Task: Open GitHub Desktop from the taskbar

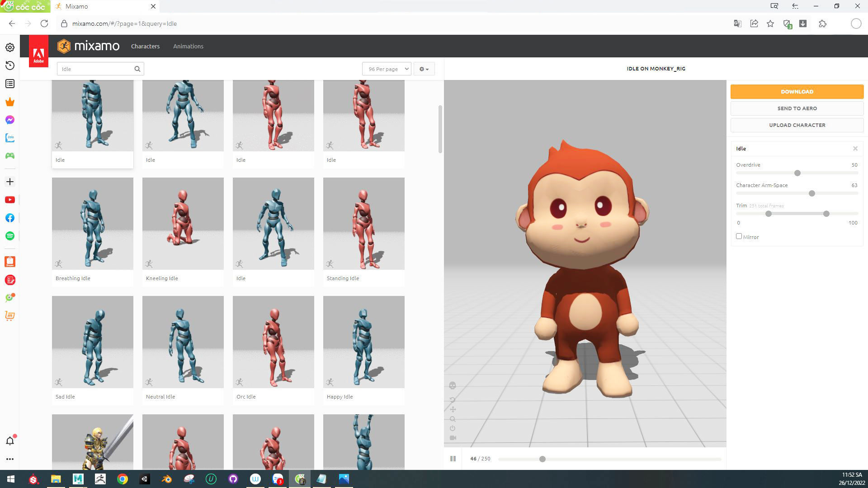Action: (233, 479)
